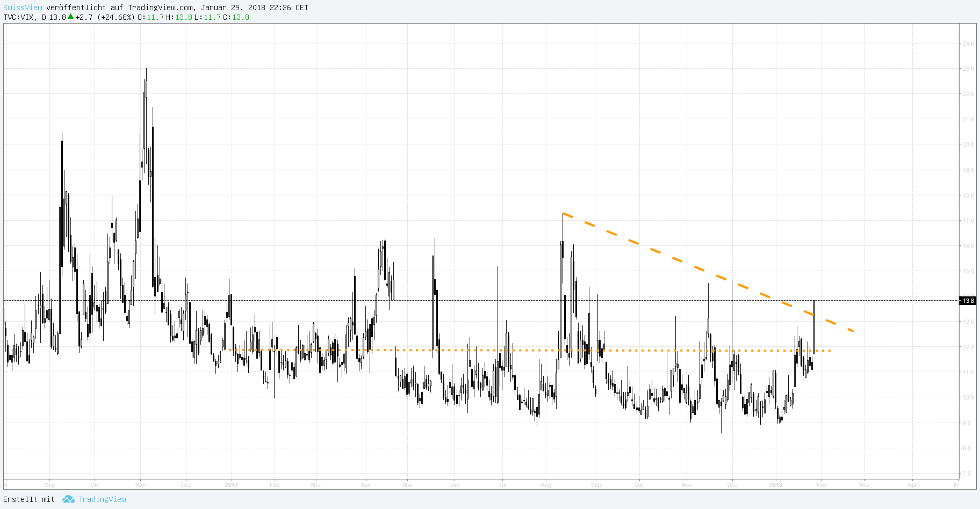Viewport: 980px width, 509px height.
Task: Click the 7.0 price axis label
Action: (x=967, y=474)
